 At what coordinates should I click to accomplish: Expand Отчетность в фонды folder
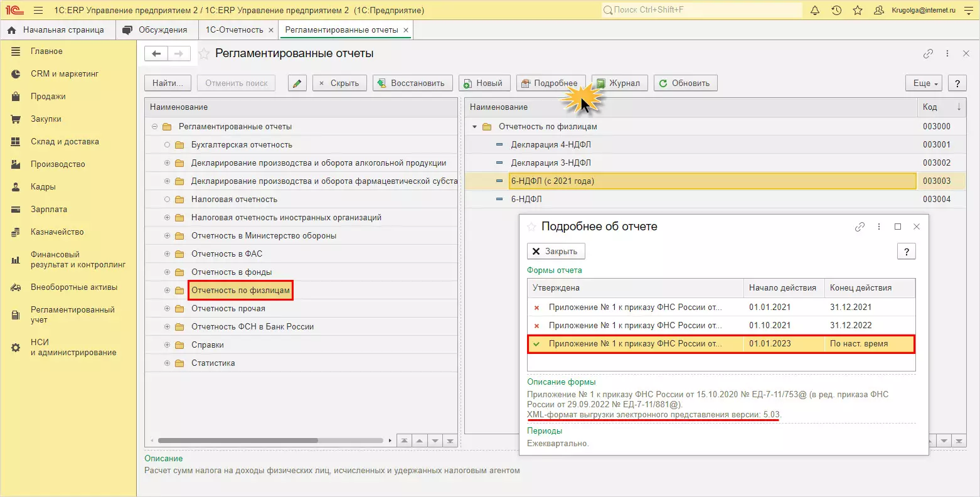[168, 272]
